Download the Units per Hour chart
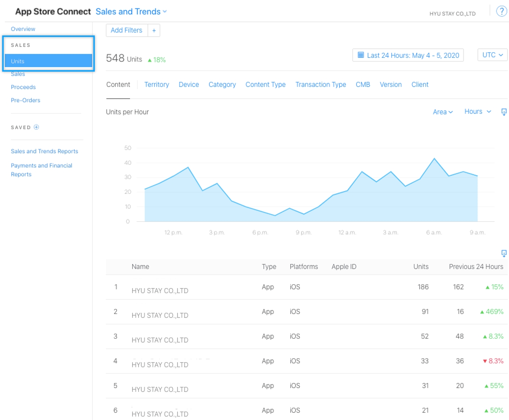This screenshot has height=420, width=509. [x=504, y=112]
